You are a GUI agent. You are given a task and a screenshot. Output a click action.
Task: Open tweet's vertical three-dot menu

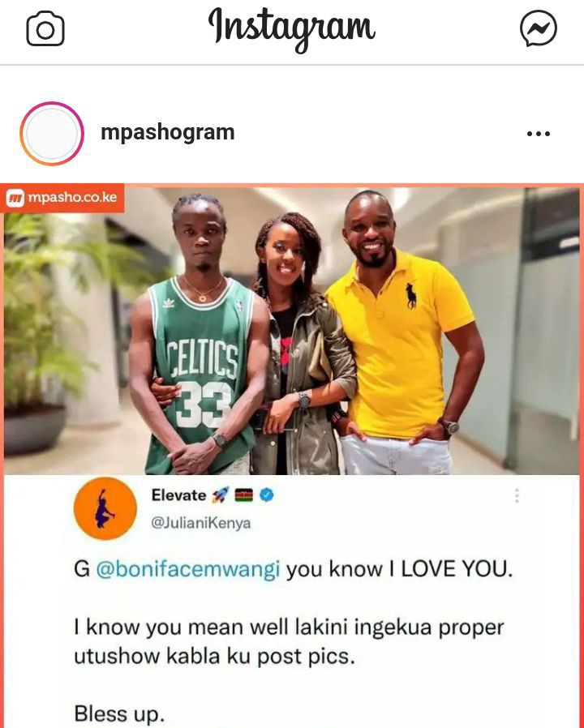pos(517,496)
